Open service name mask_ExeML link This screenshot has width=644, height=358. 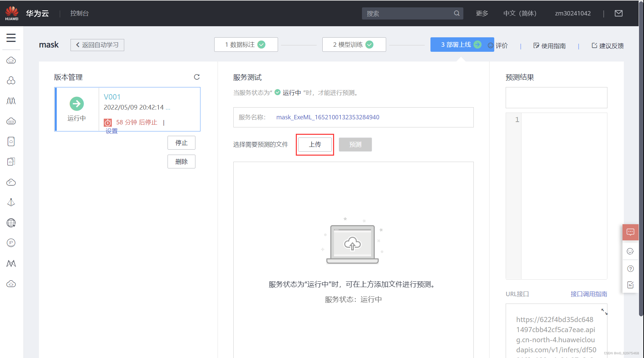[328, 117]
